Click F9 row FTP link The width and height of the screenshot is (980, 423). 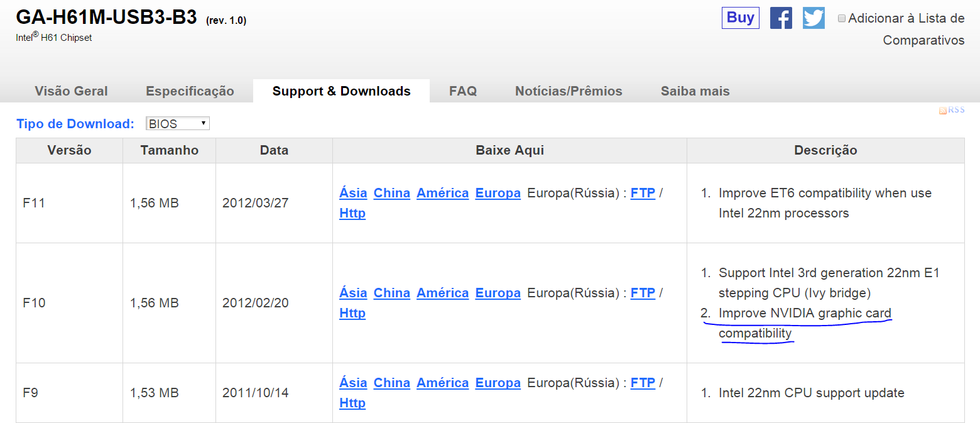[643, 383]
